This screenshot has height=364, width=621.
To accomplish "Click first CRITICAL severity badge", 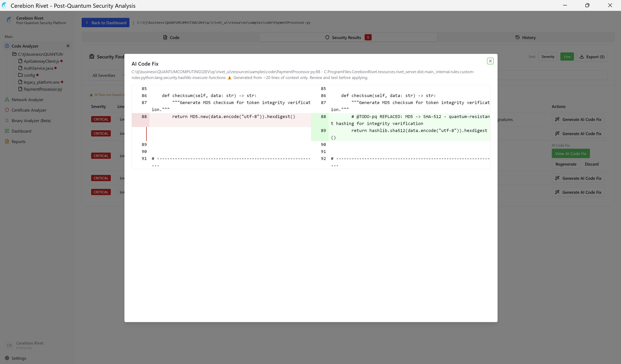I will click(x=101, y=119).
